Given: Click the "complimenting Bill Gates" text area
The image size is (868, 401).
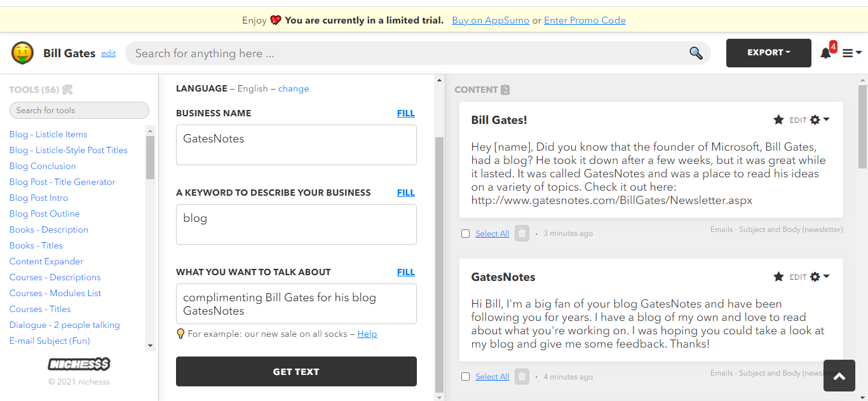Looking at the screenshot, I should (296, 304).
